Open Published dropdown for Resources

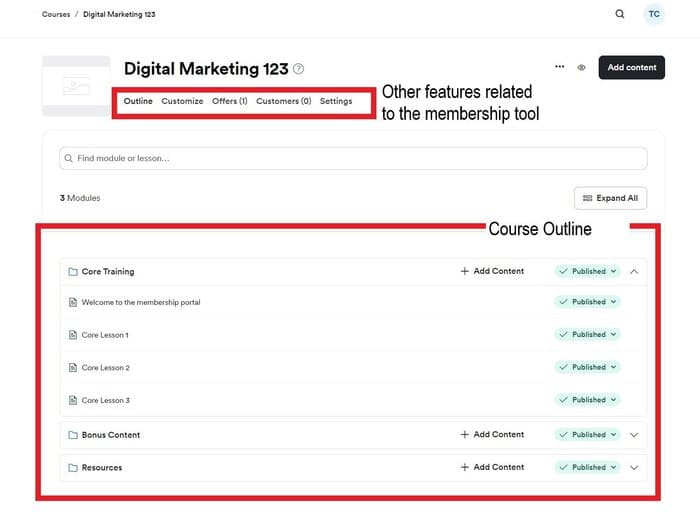click(587, 467)
